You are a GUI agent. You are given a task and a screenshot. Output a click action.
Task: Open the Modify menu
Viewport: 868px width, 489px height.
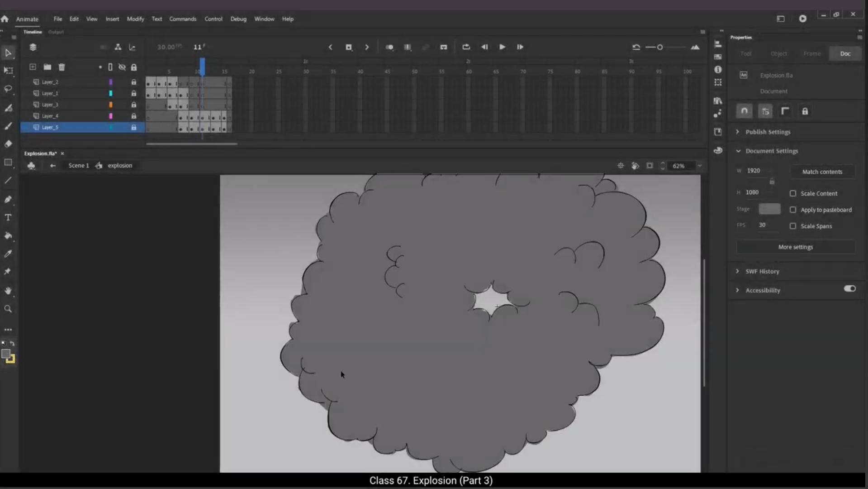coord(135,19)
